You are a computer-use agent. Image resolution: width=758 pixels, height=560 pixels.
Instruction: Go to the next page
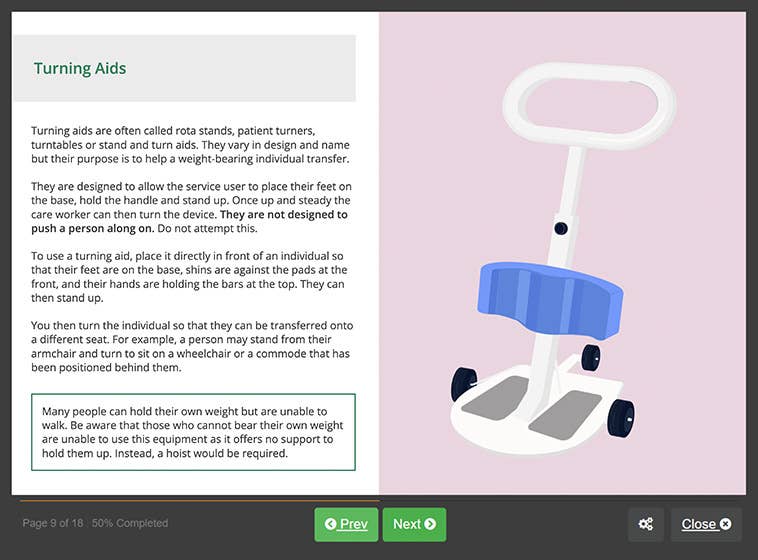[414, 524]
